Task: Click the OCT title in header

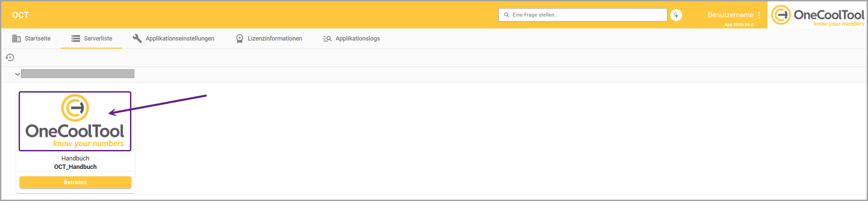Action: (x=21, y=15)
